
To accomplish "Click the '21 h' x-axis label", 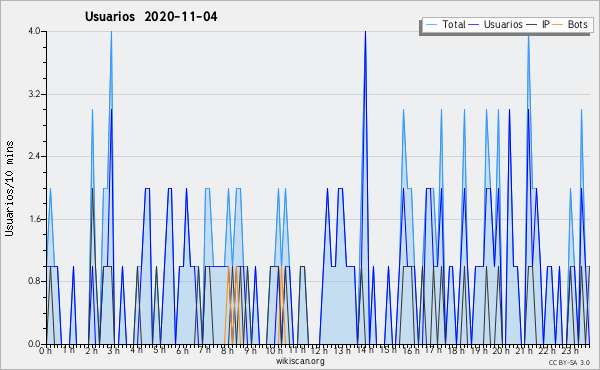I will coord(524,351).
